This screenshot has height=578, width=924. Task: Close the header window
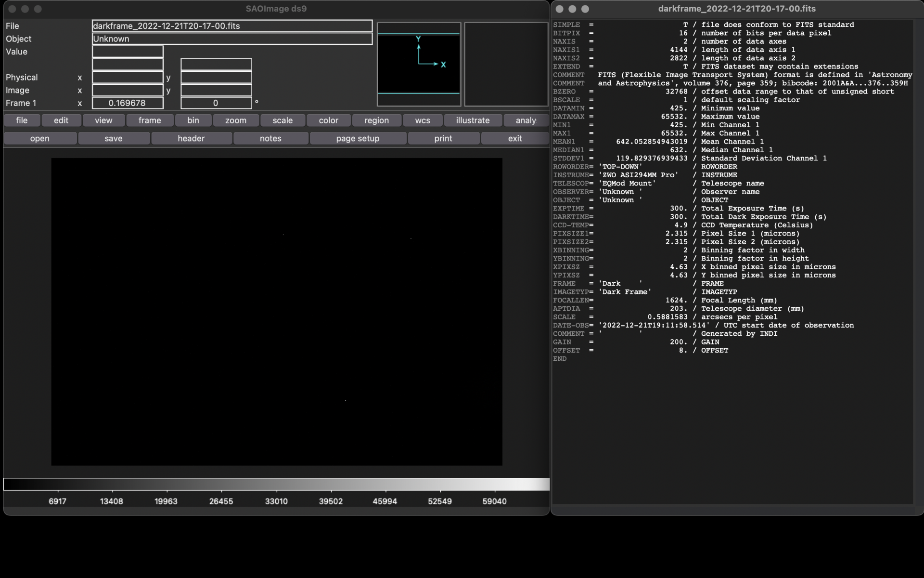(559, 9)
